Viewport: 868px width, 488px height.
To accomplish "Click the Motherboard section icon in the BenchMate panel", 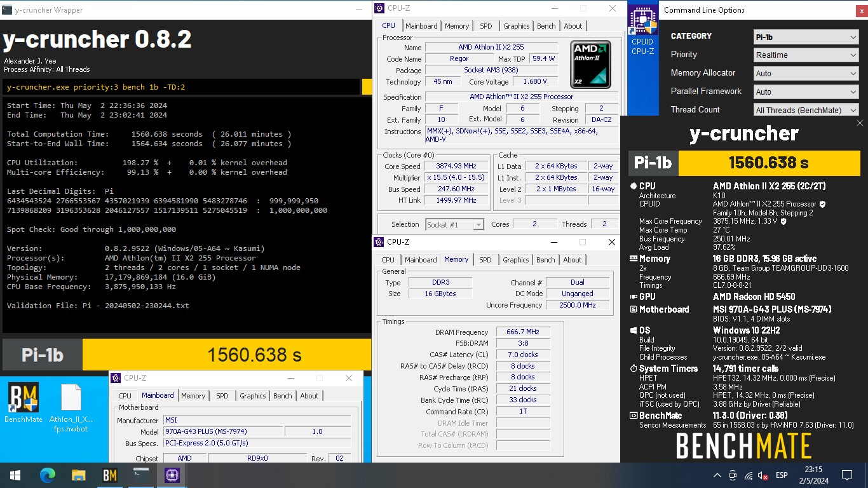I will point(634,309).
